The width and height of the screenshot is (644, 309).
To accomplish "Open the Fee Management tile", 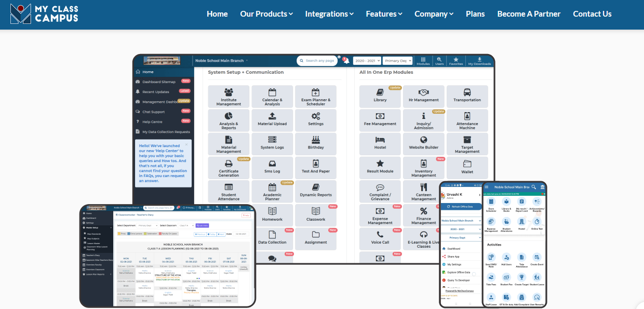I will coord(380,120).
